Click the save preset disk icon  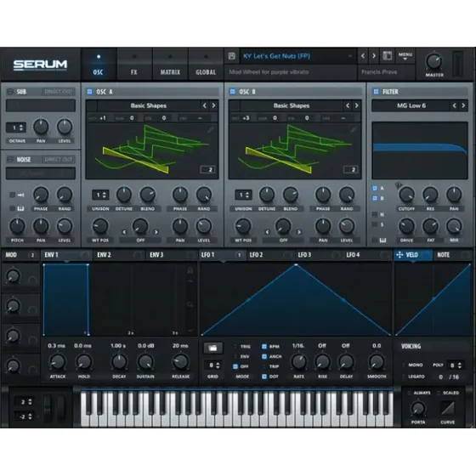point(232,56)
